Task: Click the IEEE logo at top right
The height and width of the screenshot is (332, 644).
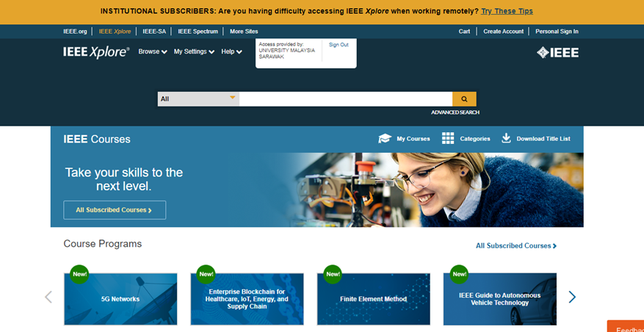Action: [x=557, y=53]
